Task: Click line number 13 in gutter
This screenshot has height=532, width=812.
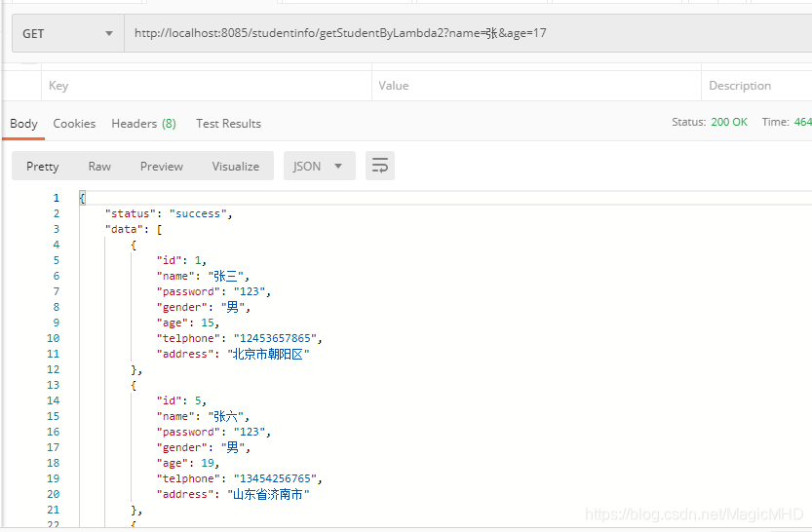Action: [53, 385]
